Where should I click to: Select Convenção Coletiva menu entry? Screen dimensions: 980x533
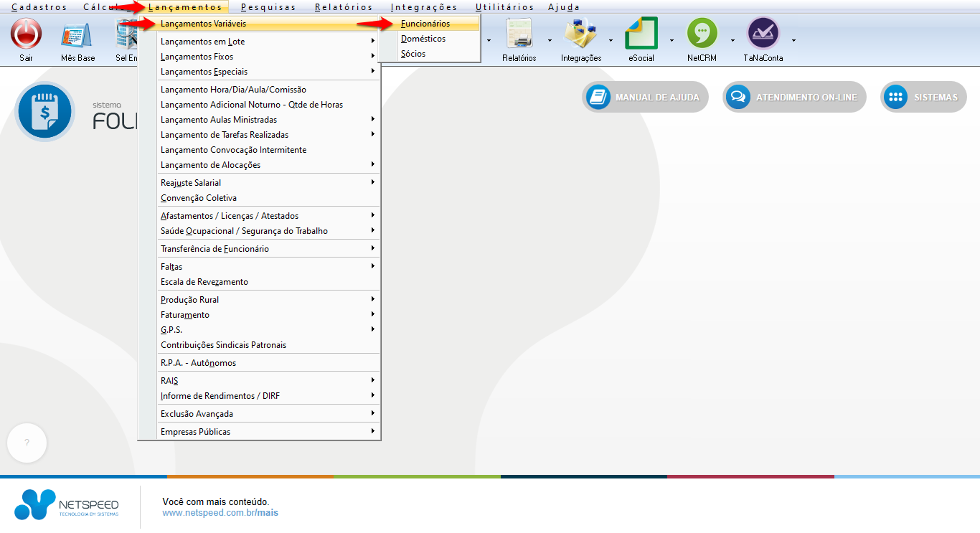click(199, 198)
